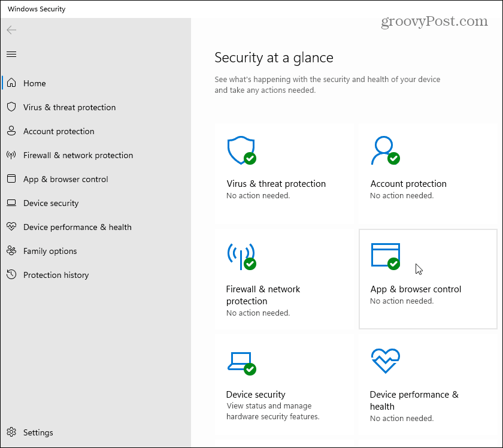Image resolution: width=503 pixels, height=448 pixels.
Task: Open Settings label at sidebar bottom
Action: coord(38,432)
